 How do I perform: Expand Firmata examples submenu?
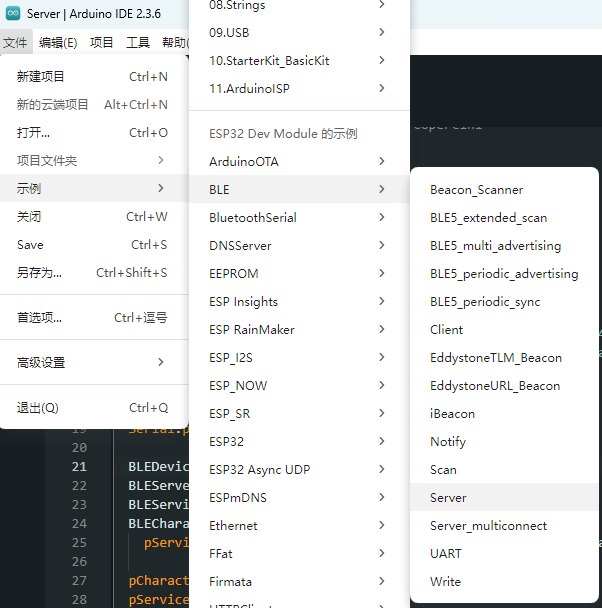click(x=299, y=581)
